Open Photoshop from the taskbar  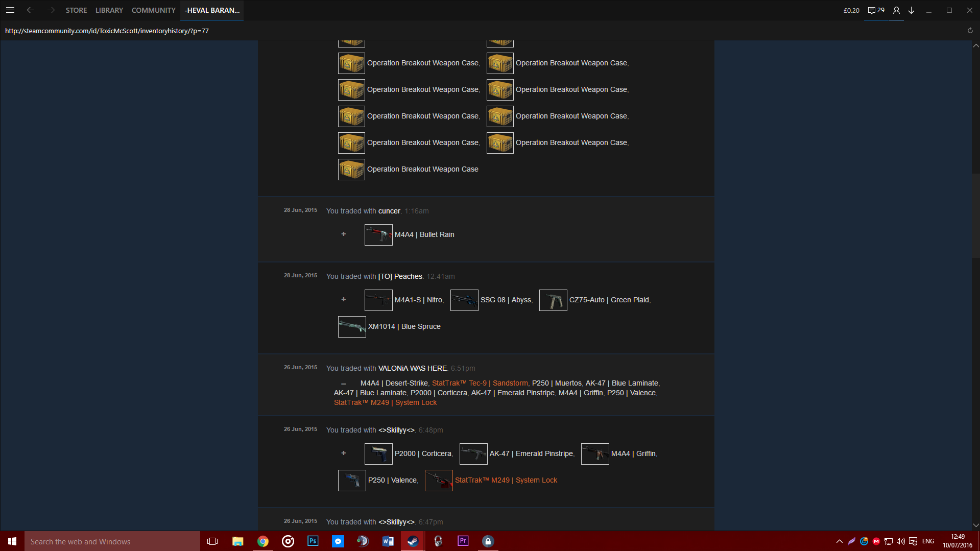coord(313,541)
